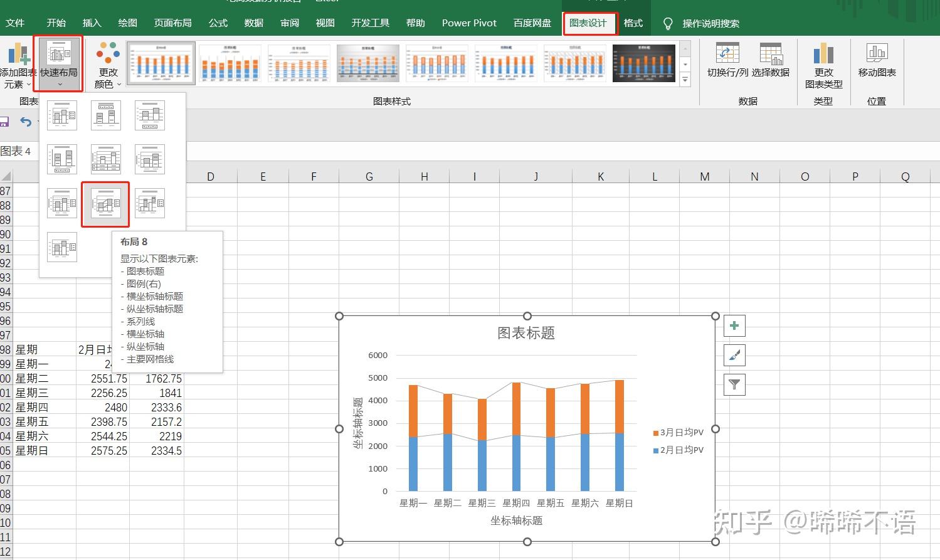Choose the second layout in the top row

pyautogui.click(x=106, y=115)
